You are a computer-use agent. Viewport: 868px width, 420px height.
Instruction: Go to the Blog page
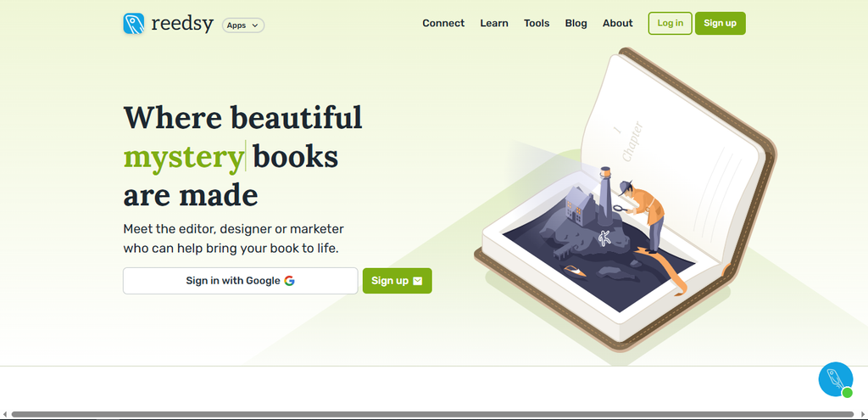pos(576,23)
